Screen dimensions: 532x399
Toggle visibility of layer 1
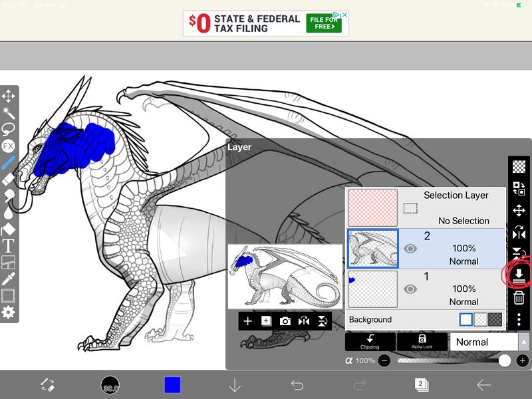[410, 289]
